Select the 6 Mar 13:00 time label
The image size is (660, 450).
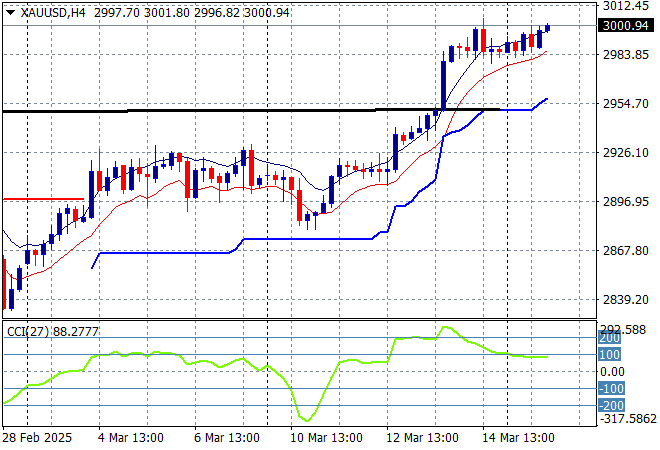pyautogui.click(x=226, y=438)
